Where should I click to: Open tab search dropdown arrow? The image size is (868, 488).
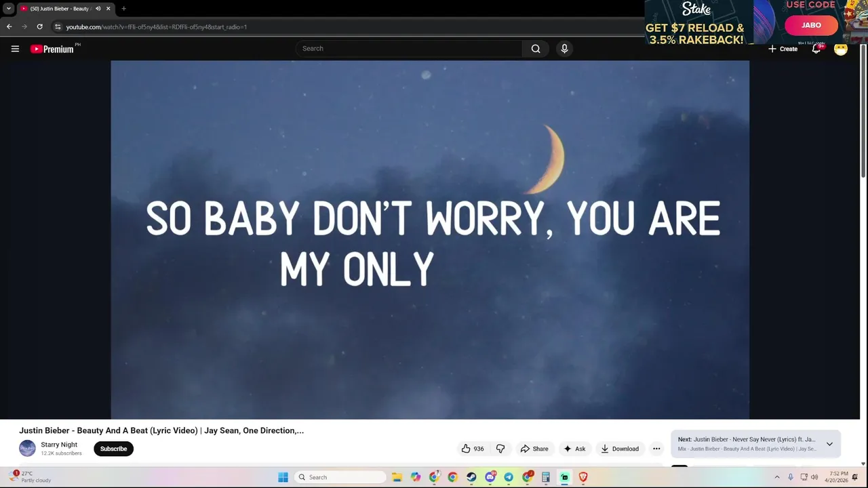click(9, 9)
